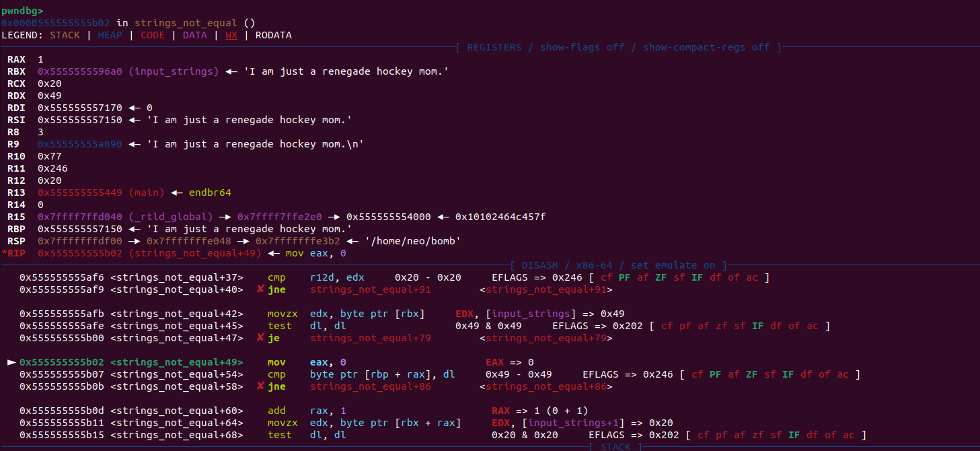Click the pwndbg> prompt
Image resolution: width=980 pixels, height=451 pixels.
(22, 11)
